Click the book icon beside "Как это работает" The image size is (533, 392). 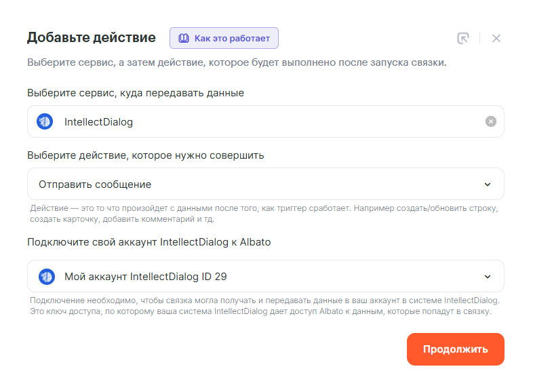pyautogui.click(x=183, y=38)
